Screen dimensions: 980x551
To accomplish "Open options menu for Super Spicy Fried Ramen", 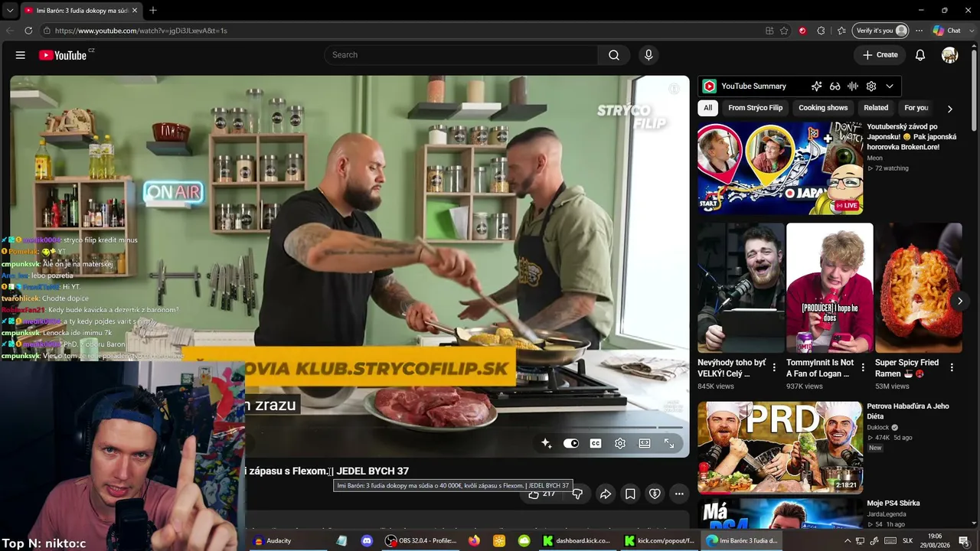I will point(952,368).
